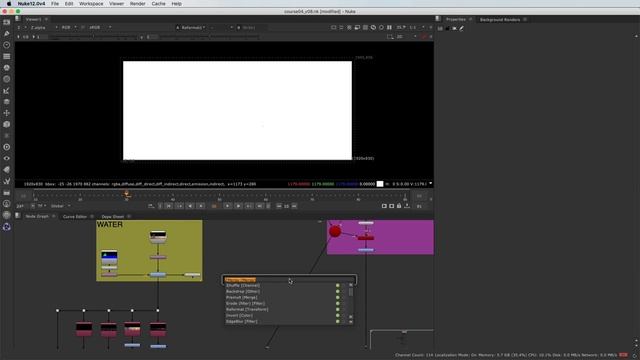Click the viewer gain slider in second row
Screen dimensions: 640x360
click(93, 37)
